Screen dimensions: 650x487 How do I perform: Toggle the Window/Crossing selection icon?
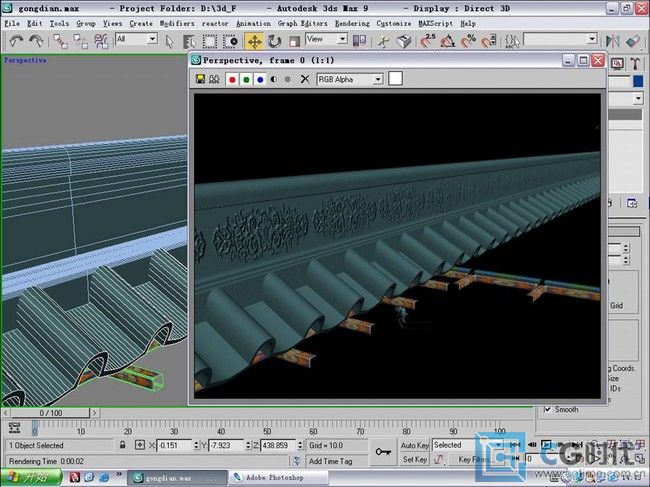(x=230, y=41)
